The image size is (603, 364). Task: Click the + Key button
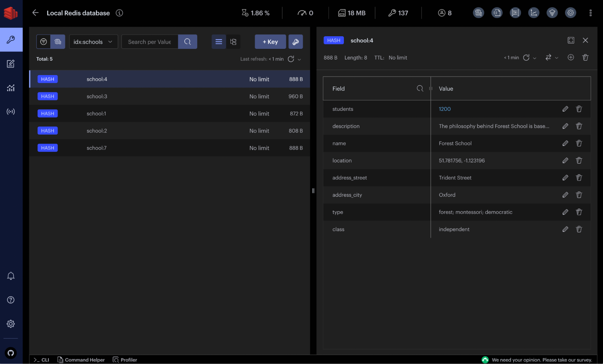pyautogui.click(x=270, y=42)
